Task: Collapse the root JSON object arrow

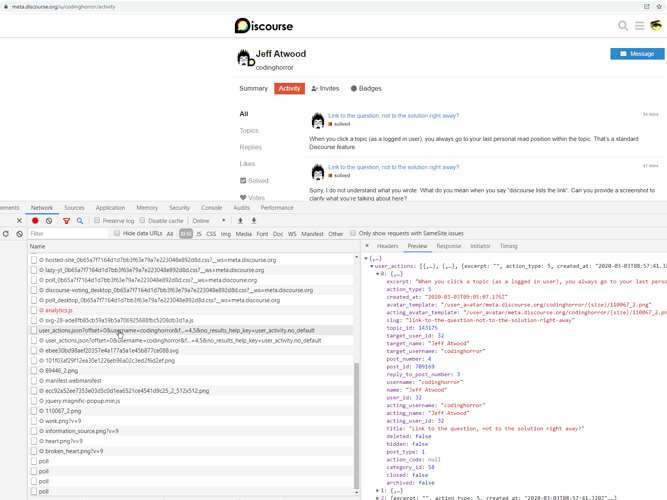Action: point(366,258)
